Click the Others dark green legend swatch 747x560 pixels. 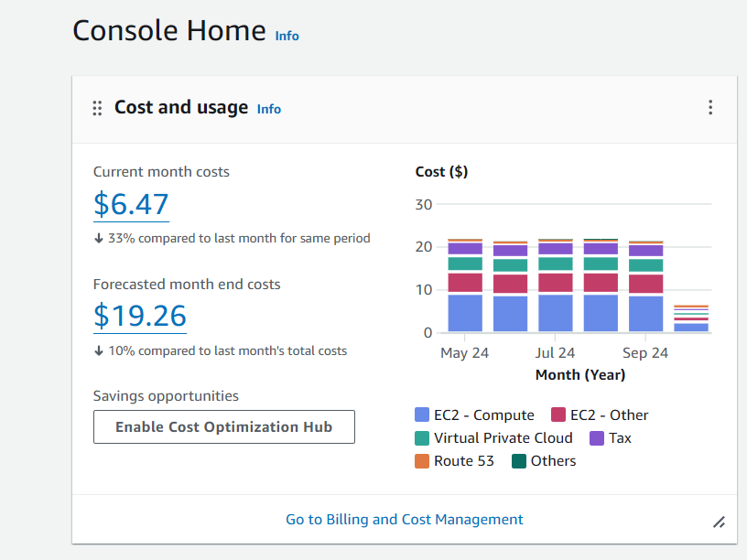coord(519,461)
